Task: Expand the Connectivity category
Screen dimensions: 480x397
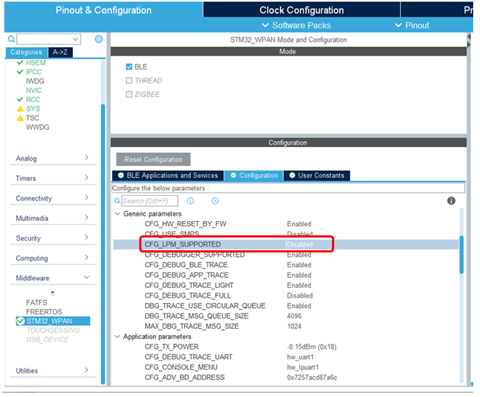Action: click(x=53, y=198)
